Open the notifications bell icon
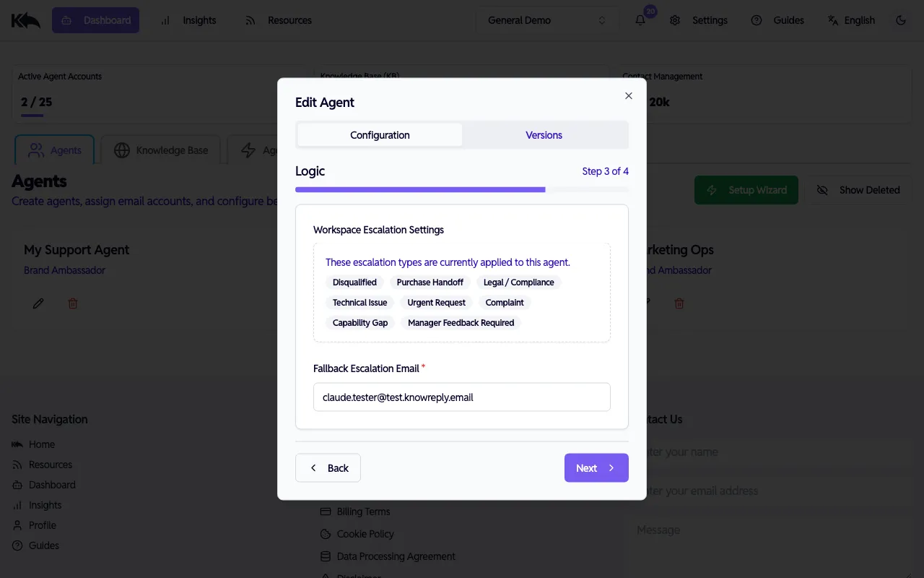This screenshot has width=924, height=578. (x=640, y=20)
